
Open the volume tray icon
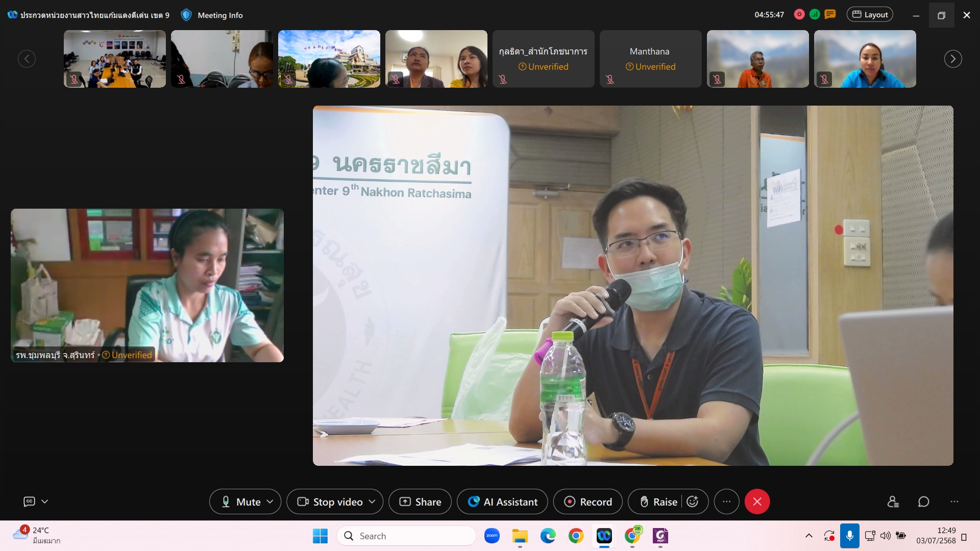(x=886, y=536)
